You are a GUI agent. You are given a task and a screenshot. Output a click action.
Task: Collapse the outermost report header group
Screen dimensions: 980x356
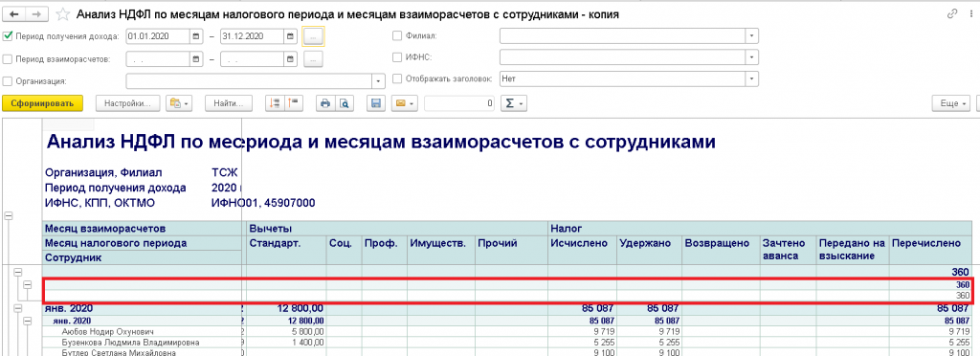(x=9, y=215)
